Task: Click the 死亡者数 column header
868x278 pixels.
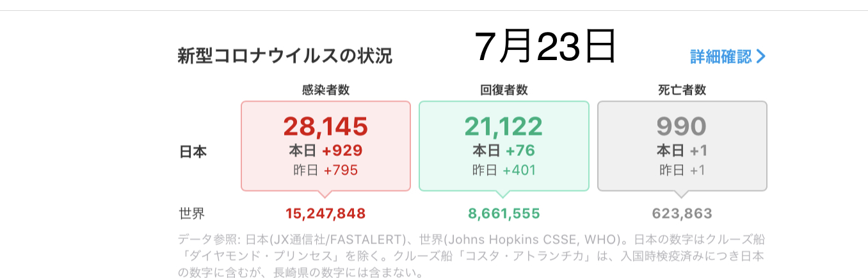Action: [x=682, y=90]
